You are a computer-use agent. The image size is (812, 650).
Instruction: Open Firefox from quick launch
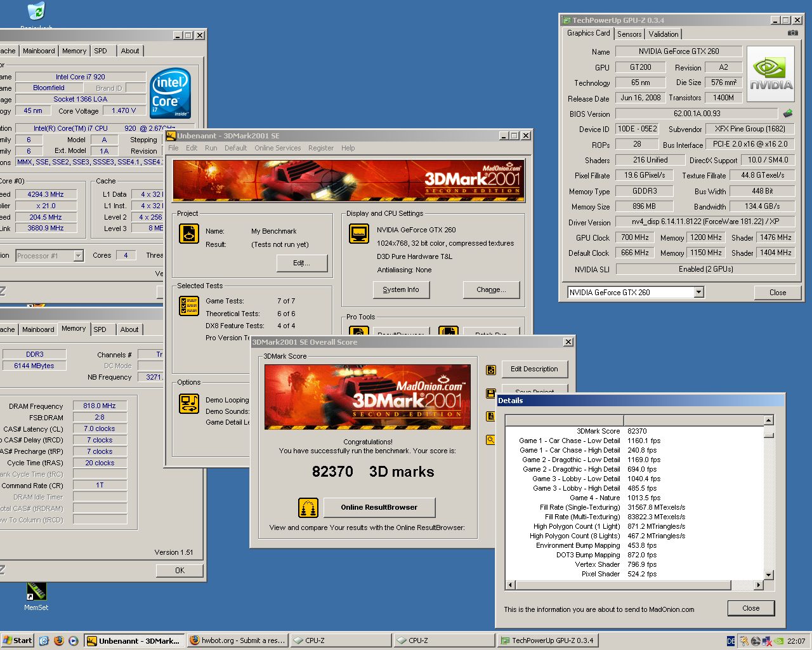click(59, 640)
